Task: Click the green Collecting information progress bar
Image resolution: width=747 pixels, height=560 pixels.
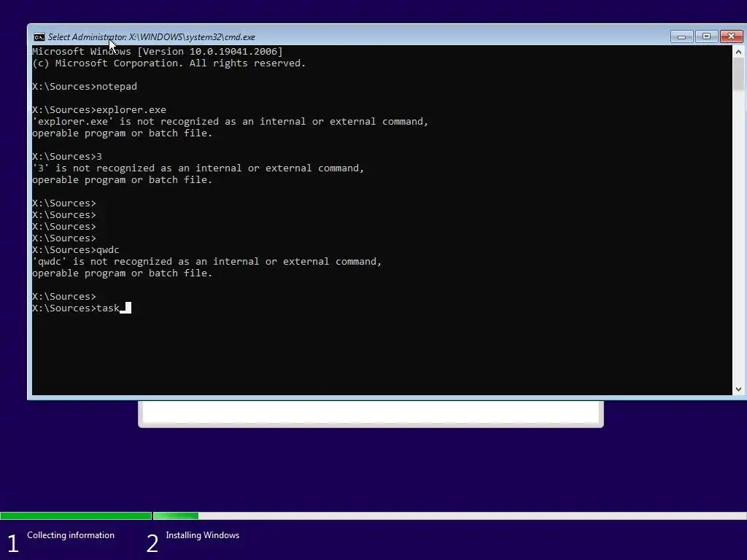Action: (x=76, y=516)
